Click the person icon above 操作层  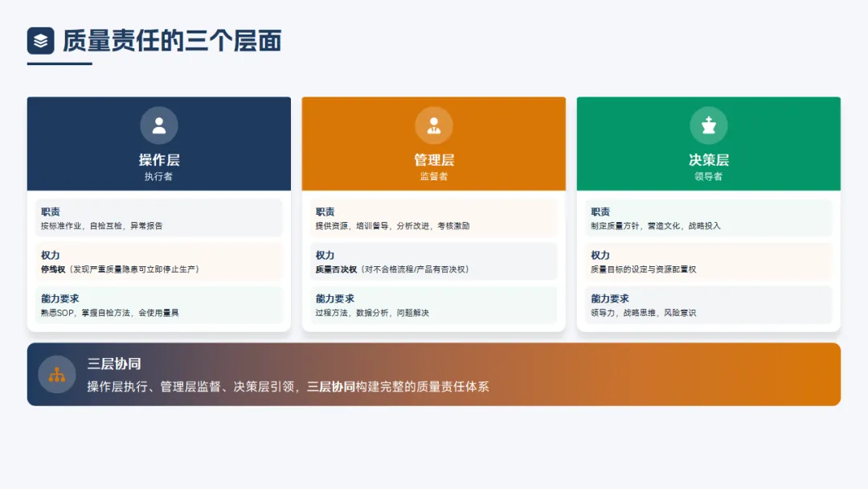159,125
